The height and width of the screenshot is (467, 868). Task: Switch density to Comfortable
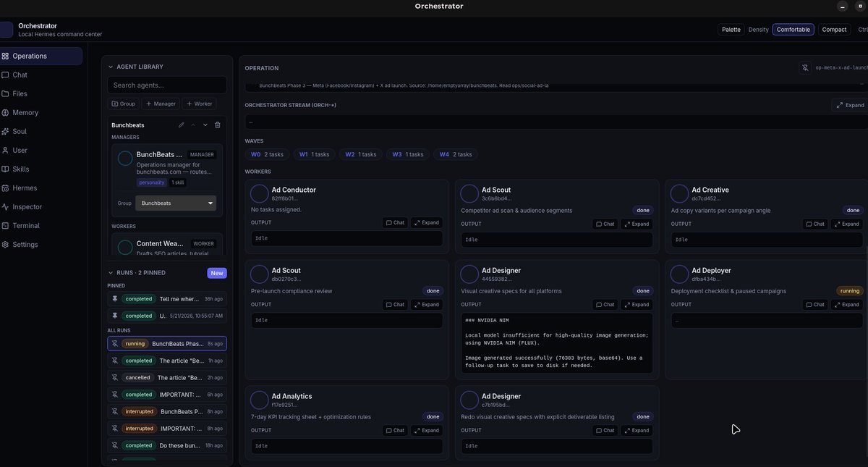pyautogui.click(x=793, y=30)
